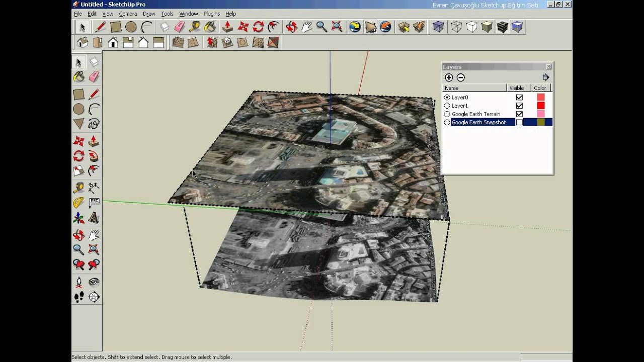Screen dimensions: 644x362
Task: Open the File menu
Action: point(77,14)
